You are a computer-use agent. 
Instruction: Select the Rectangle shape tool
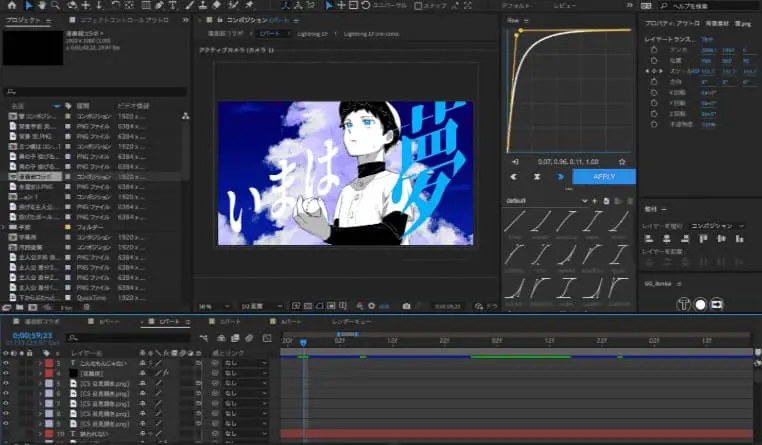(146, 5)
